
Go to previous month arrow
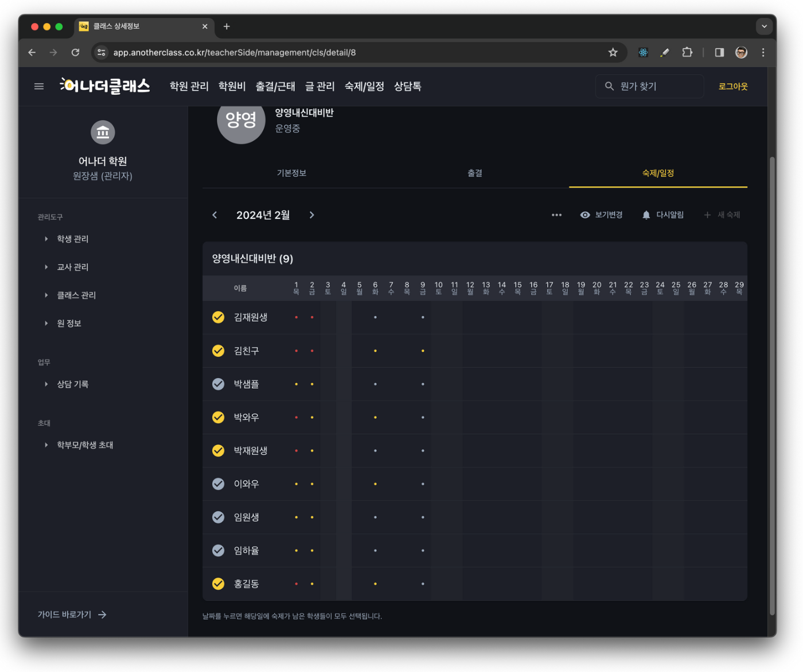[215, 215]
